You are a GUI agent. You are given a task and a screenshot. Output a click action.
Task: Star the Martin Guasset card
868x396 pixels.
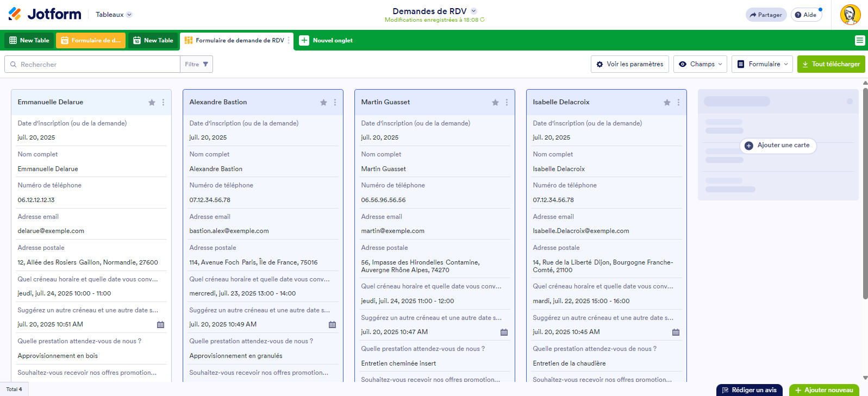[495, 103]
